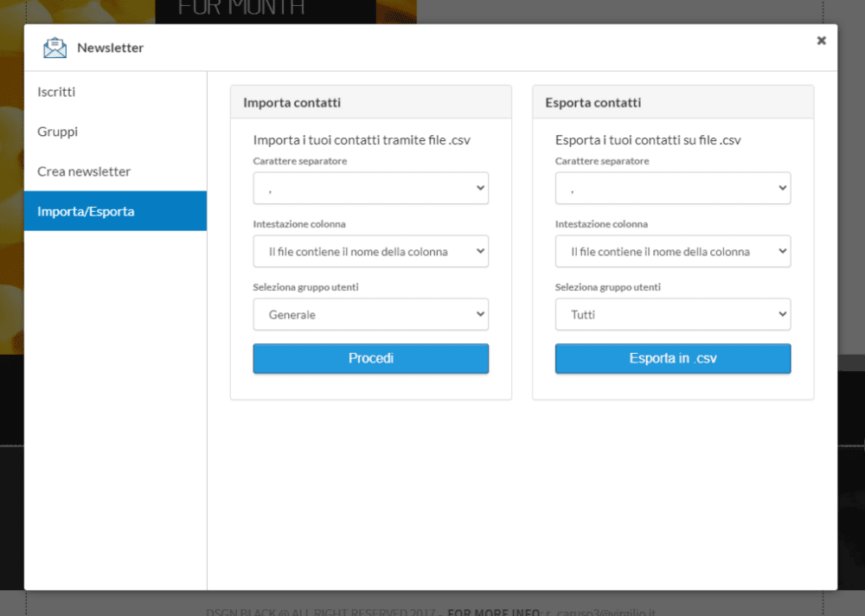The width and height of the screenshot is (865, 616).
Task: Go to Crea newsletter
Action: coord(84,171)
